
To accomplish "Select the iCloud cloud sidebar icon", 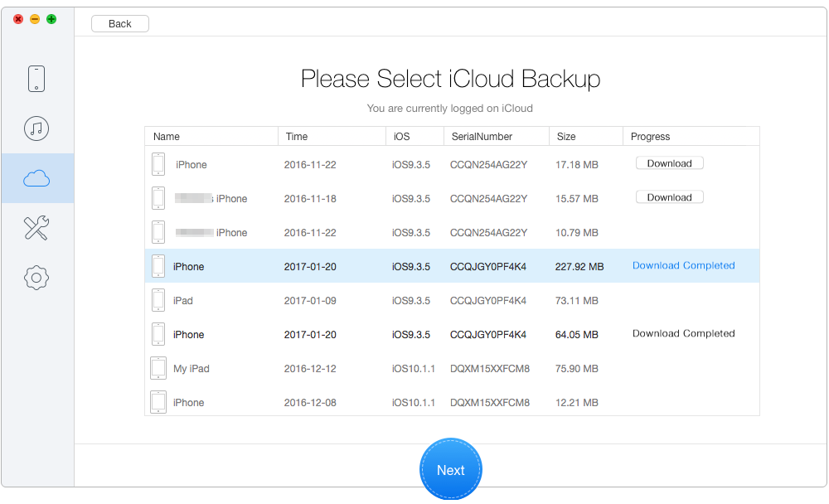I will point(36,179).
